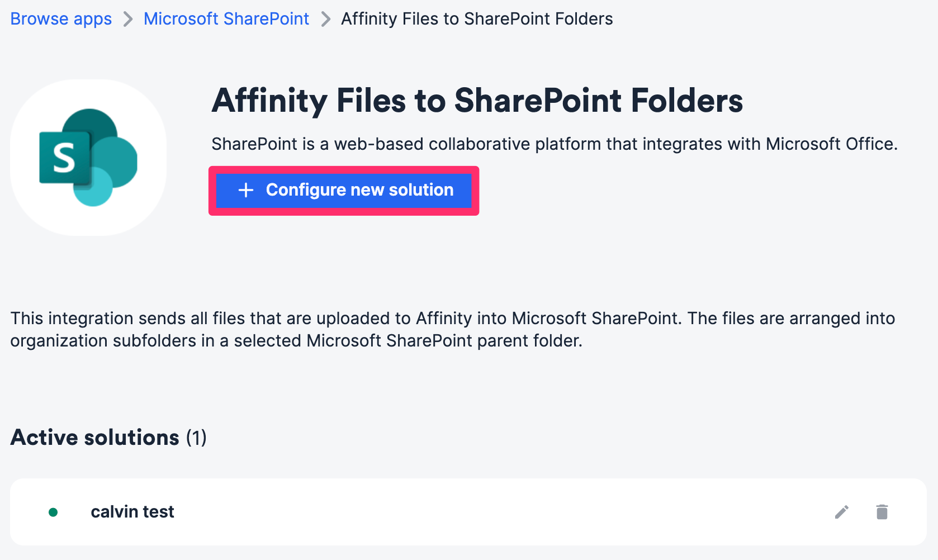Viewport: 938px width, 560px height.
Task: Click the chevron separator after Browse apps
Action: (129, 18)
